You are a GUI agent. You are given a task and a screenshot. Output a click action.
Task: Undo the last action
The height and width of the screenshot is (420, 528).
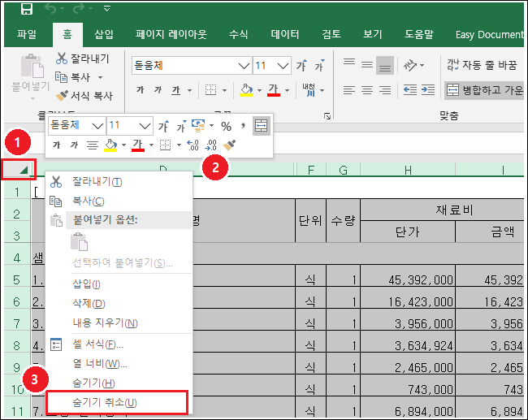(50, 9)
